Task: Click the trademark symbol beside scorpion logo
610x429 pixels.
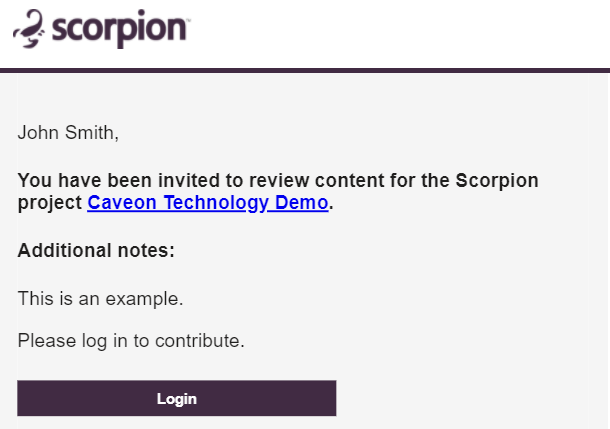Action: pyautogui.click(x=188, y=19)
